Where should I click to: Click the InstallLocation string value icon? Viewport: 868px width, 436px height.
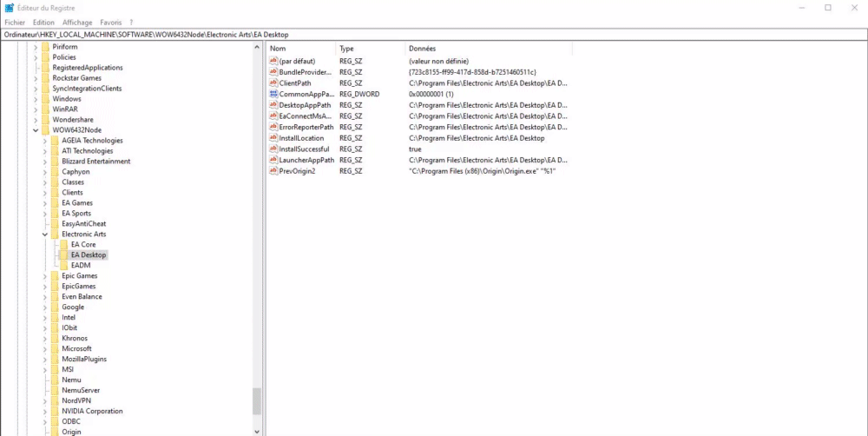point(273,138)
